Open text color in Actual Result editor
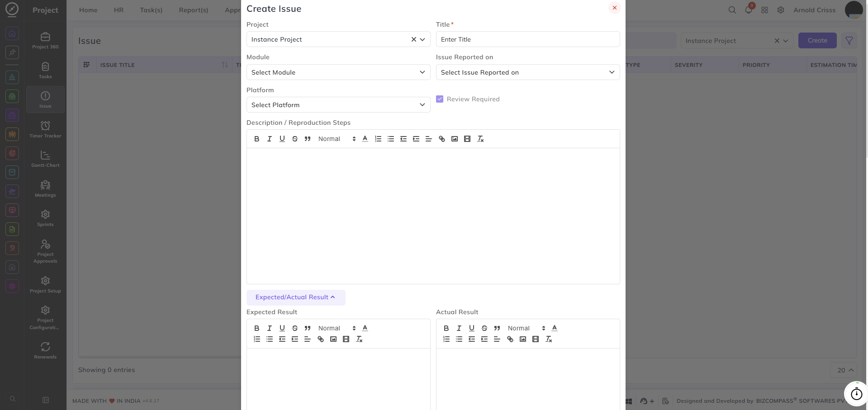Image resolution: width=868 pixels, height=410 pixels. coord(555,328)
